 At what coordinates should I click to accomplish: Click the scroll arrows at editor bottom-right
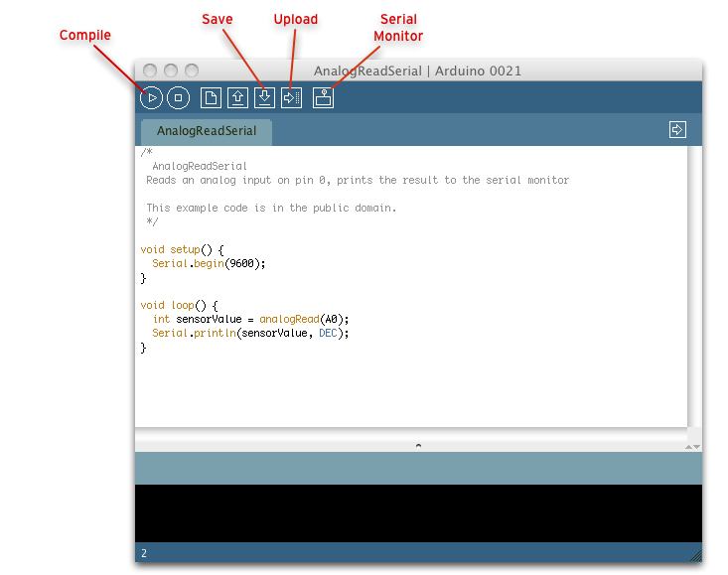coord(693,447)
